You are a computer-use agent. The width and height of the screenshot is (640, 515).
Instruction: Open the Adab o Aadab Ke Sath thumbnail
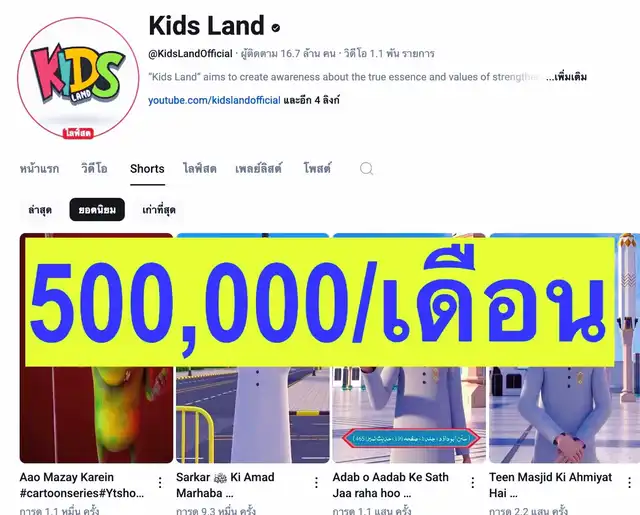point(409,348)
